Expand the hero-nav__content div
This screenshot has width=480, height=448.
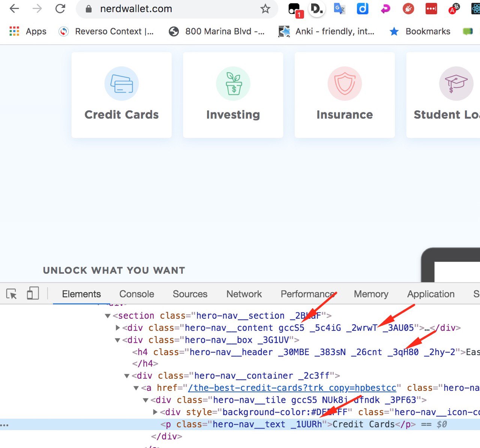coord(118,328)
